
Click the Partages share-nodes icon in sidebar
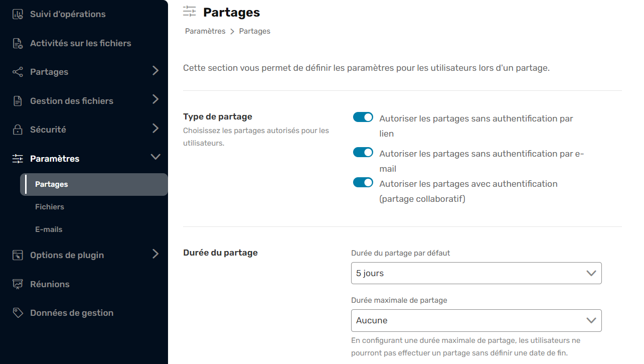18,72
